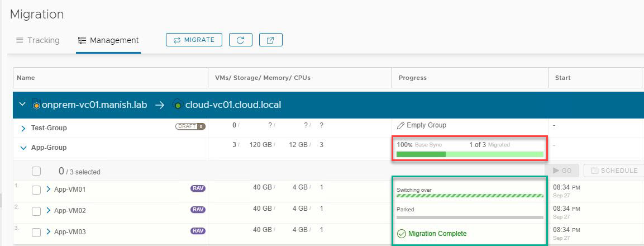Click the DRAFT badge on Test-Group
The image size is (644, 246).
point(190,127)
